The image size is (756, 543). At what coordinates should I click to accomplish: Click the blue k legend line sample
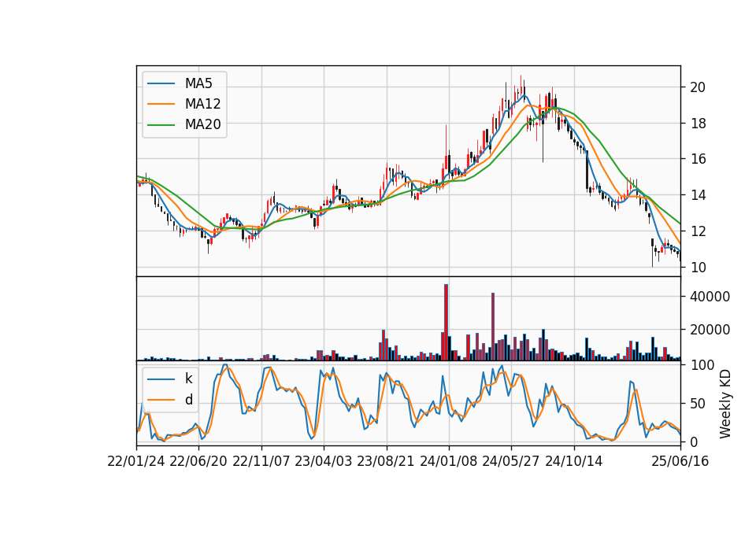click(161, 379)
